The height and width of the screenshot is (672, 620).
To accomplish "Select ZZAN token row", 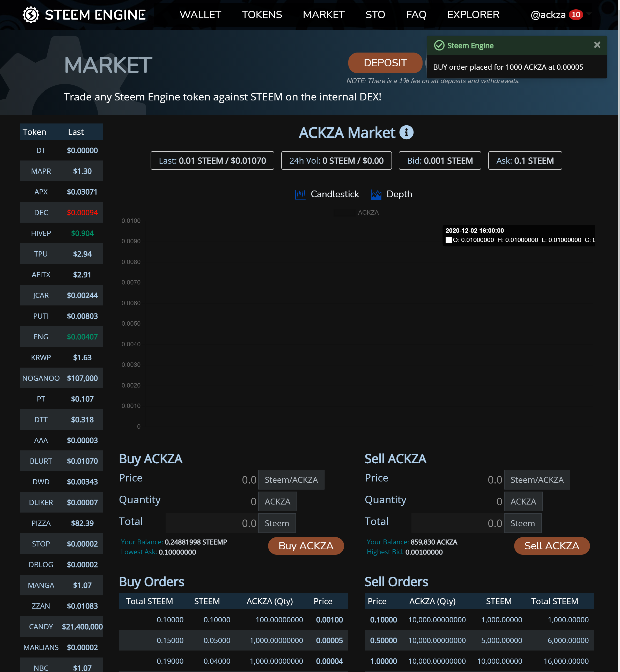I will (61, 606).
